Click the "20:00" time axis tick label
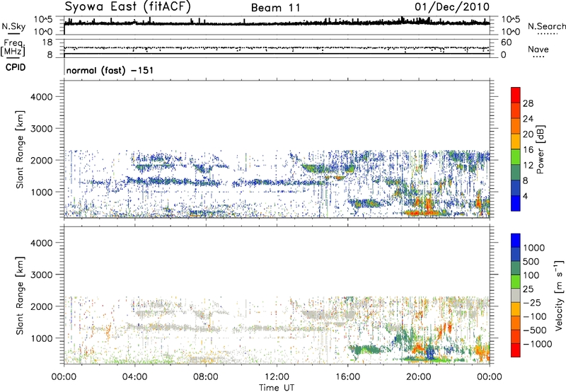The width and height of the screenshot is (566, 392). coord(418,377)
